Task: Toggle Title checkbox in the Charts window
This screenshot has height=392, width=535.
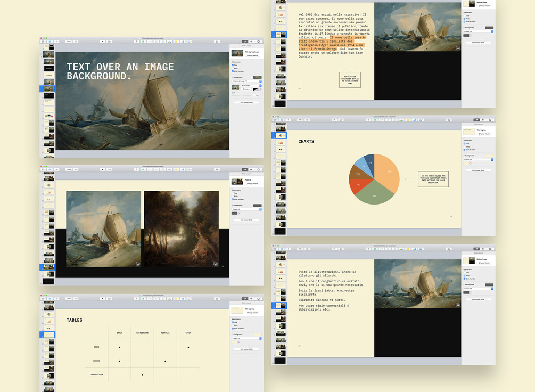Action: [x=464, y=144]
